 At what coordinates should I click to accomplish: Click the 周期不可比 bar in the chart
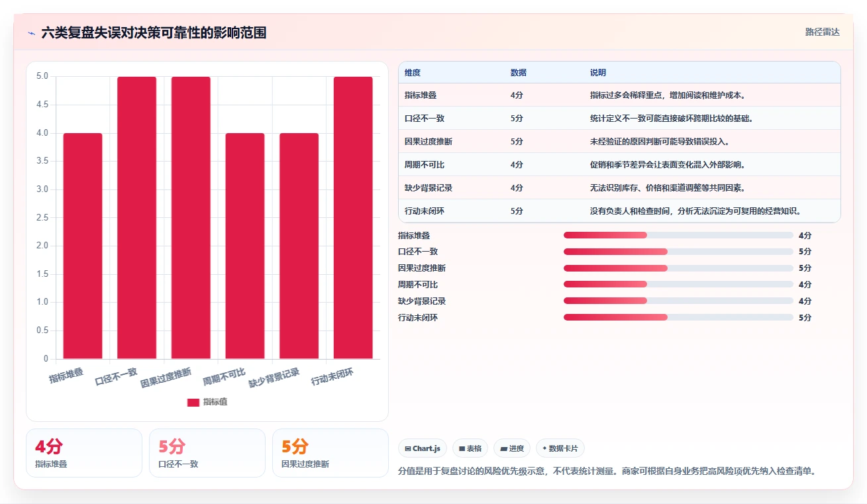[x=245, y=246]
